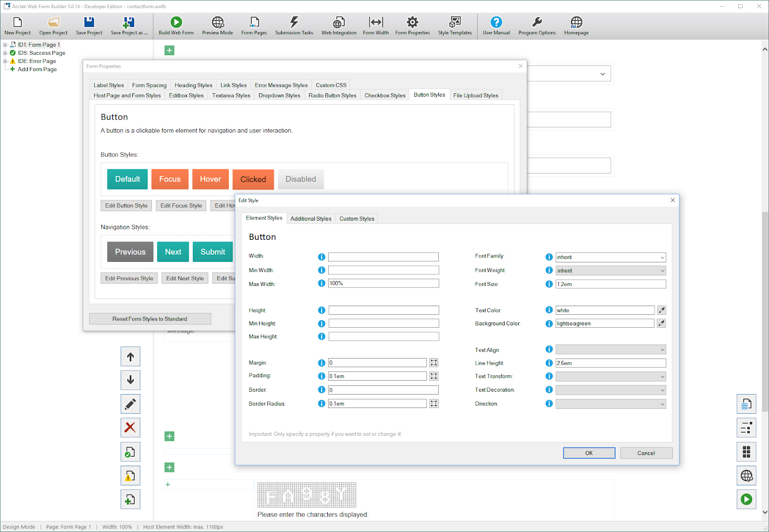Click the green play icon at bottom right
This screenshot has width=769, height=532.
click(746, 499)
